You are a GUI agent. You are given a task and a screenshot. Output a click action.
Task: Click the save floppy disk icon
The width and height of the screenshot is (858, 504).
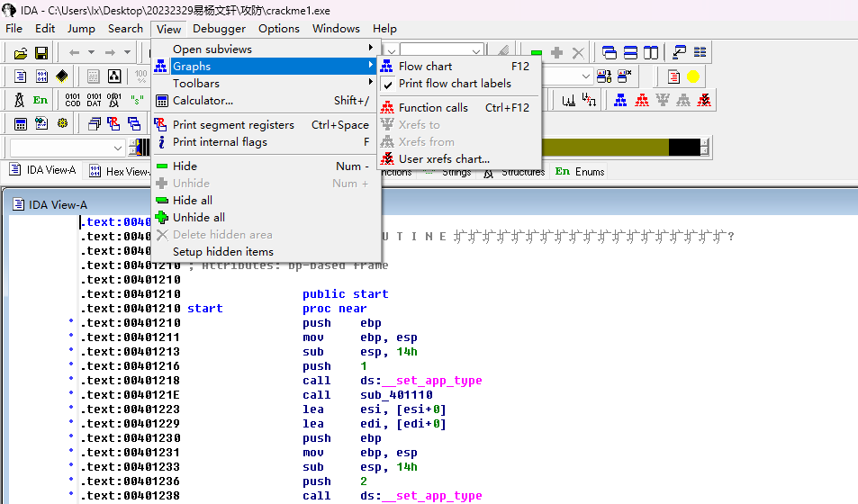pos(41,53)
